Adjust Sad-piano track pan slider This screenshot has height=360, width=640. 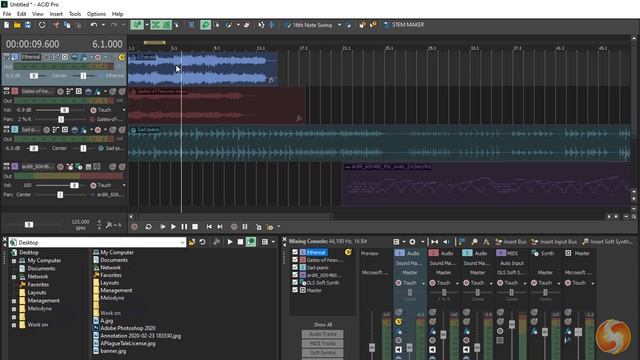pos(83,148)
